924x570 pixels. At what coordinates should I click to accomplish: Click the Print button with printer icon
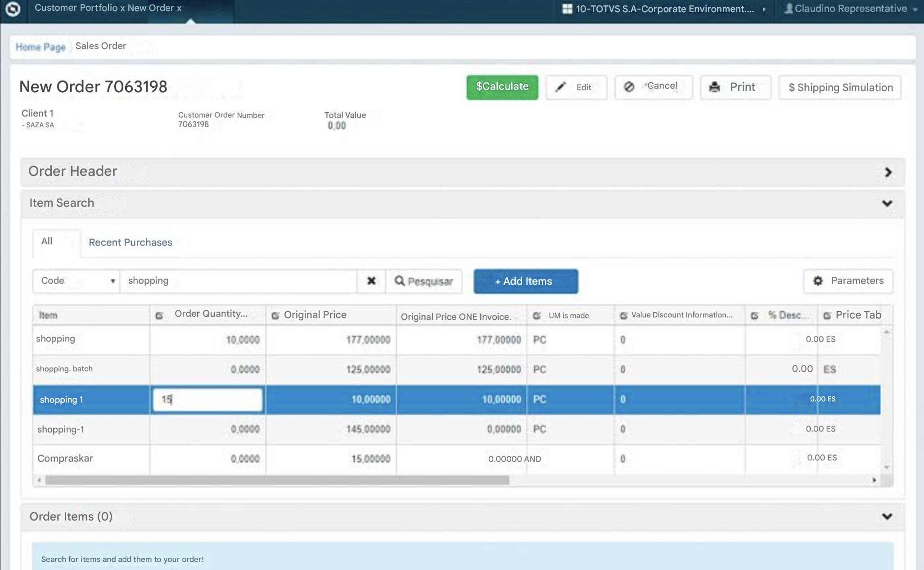[735, 87]
